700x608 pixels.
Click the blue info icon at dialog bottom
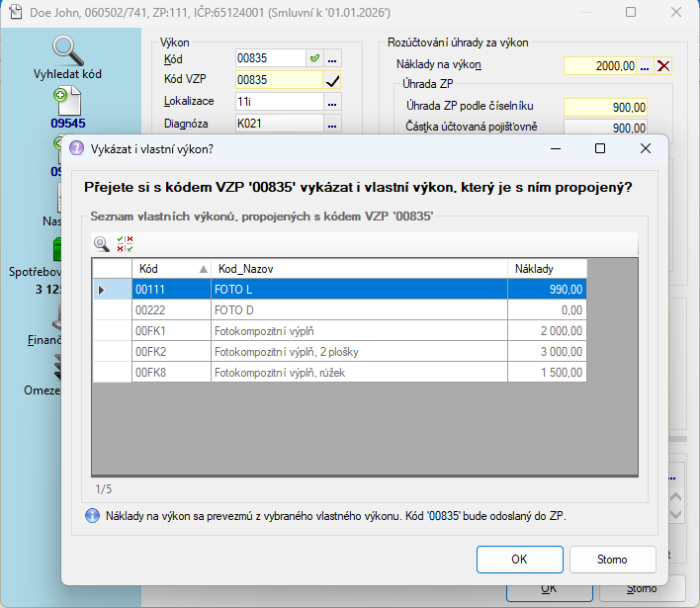click(x=93, y=516)
